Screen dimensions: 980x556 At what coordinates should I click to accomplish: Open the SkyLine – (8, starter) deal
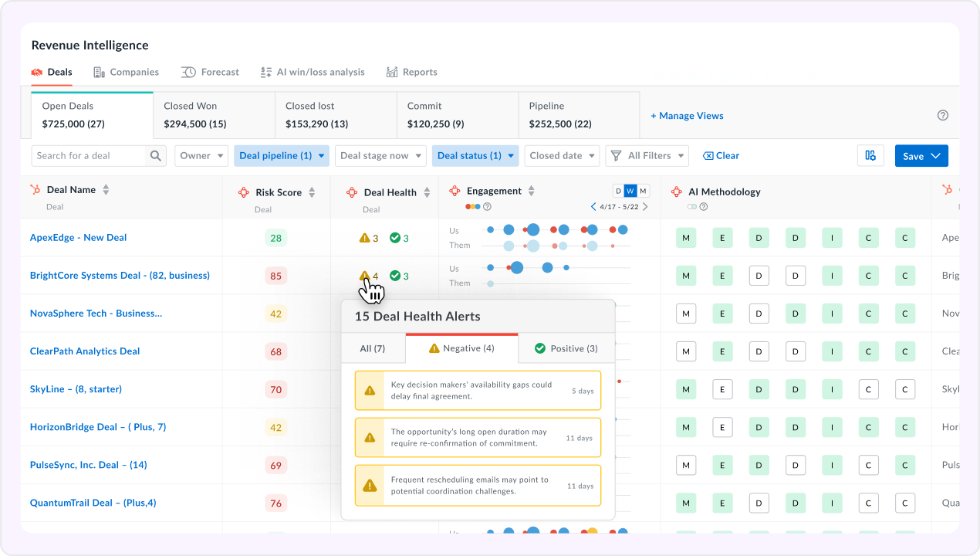click(x=76, y=388)
